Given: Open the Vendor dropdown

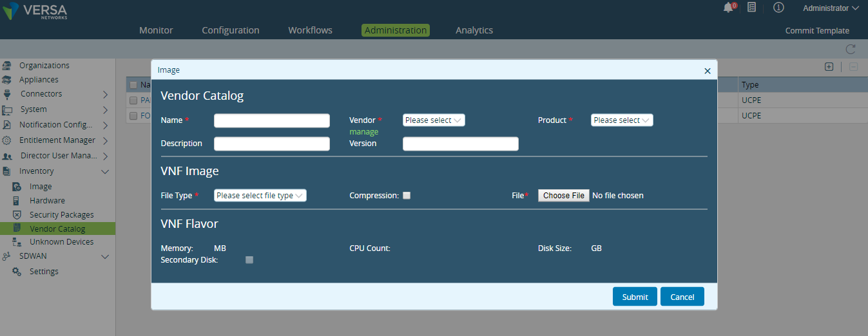Looking at the screenshot, I should click(x=434, y=120).
